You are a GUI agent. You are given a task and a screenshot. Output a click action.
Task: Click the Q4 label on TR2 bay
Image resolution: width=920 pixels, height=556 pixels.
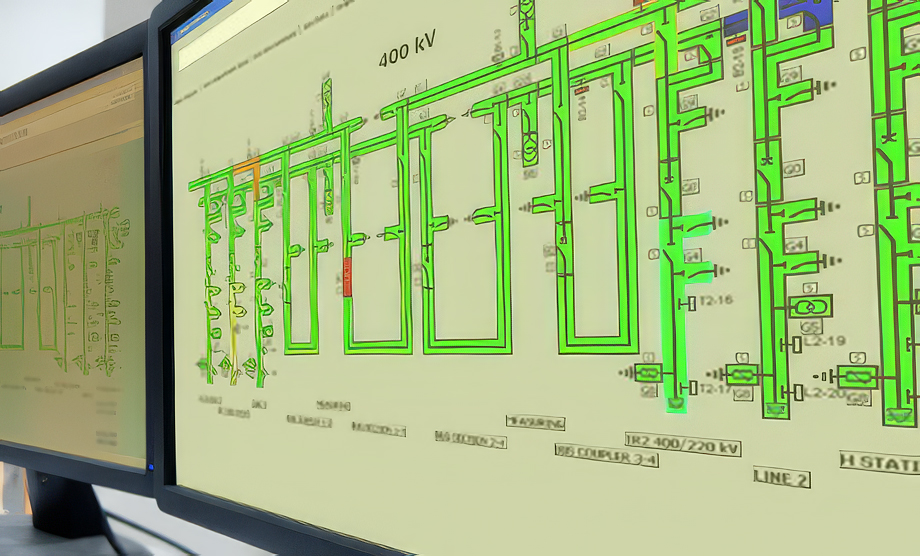click(691, 256)
